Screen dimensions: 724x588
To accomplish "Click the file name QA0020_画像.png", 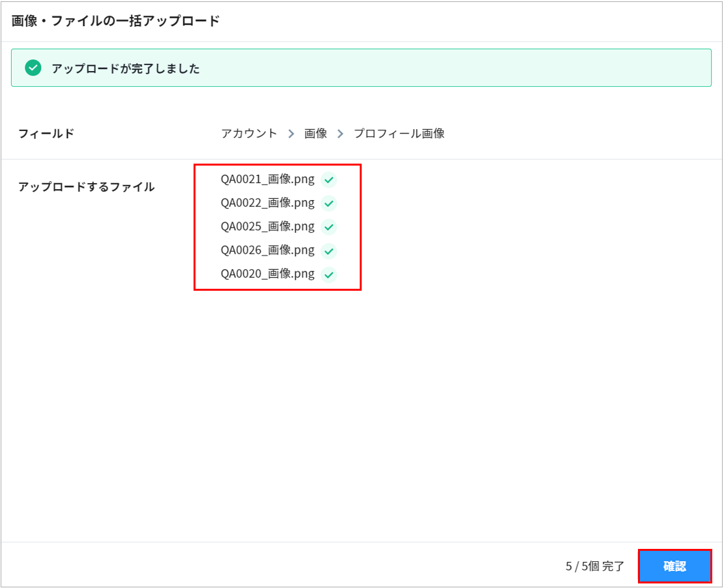I will pyautogui.click(x=267, y=274).
